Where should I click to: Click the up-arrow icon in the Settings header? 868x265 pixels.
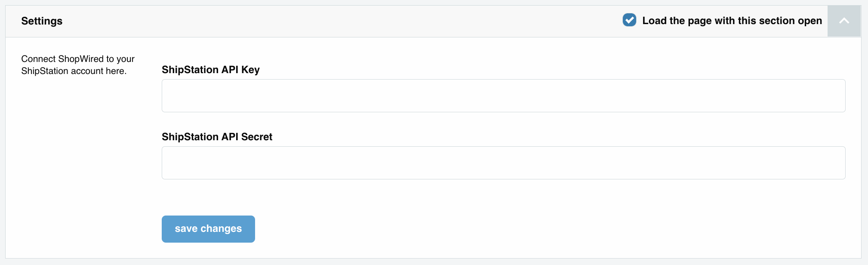click(844, 21)
